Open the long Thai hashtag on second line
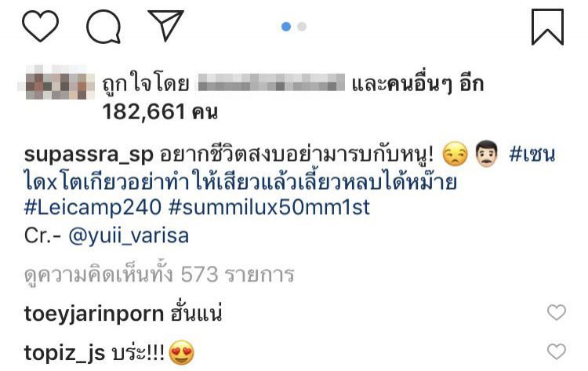This screenshot has height=371, width=588. 241,181
